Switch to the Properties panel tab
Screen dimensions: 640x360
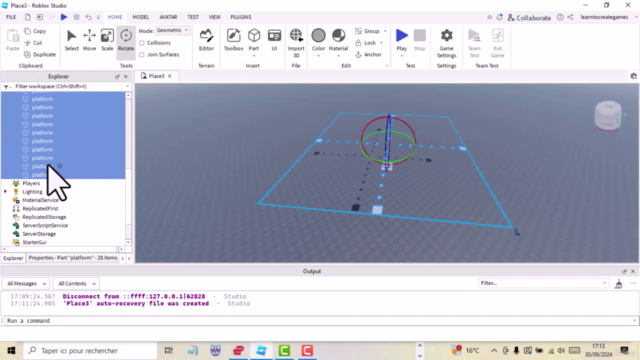[x=72, y=258]
